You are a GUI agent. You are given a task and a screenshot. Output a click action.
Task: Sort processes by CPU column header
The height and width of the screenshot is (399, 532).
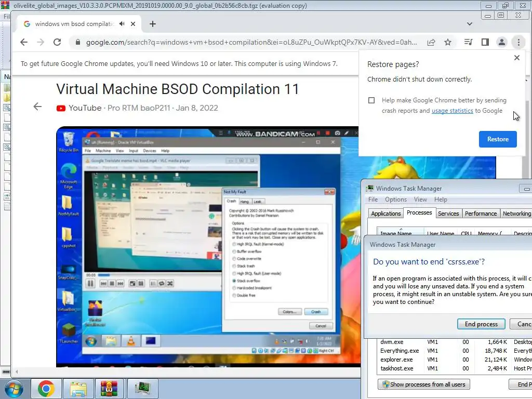point(466,233)
